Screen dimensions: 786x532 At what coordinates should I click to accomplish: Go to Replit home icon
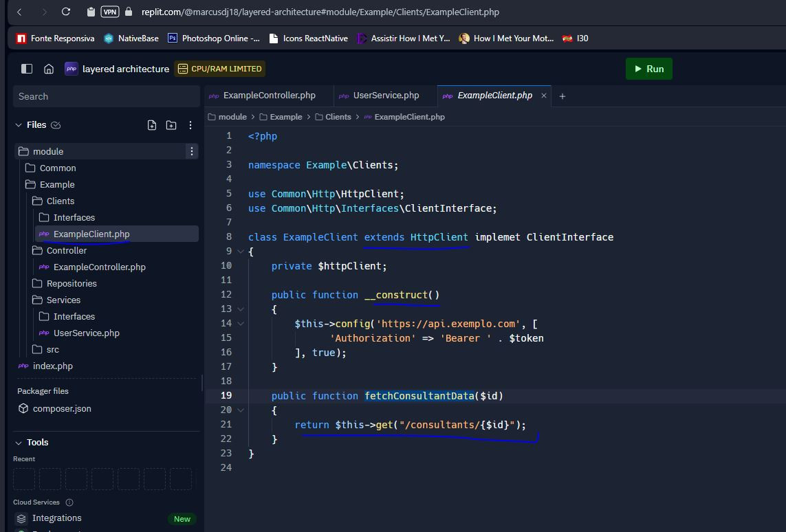pyautogui.click(x=49, y=69)
